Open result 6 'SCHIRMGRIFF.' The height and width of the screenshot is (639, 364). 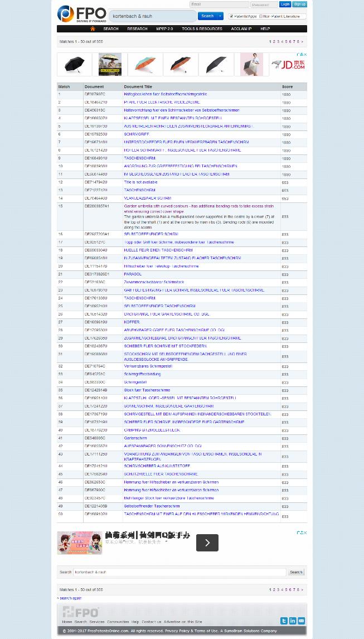coord(137,134)
